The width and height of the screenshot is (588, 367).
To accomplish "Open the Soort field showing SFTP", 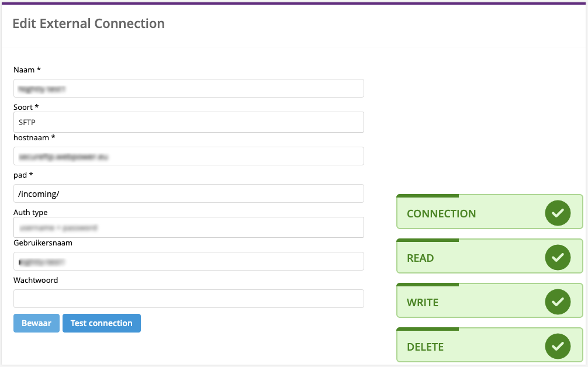I will 188,122.
